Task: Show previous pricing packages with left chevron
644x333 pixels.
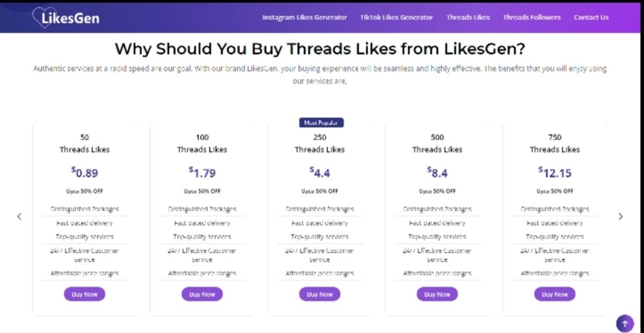Action: (19, 217)
